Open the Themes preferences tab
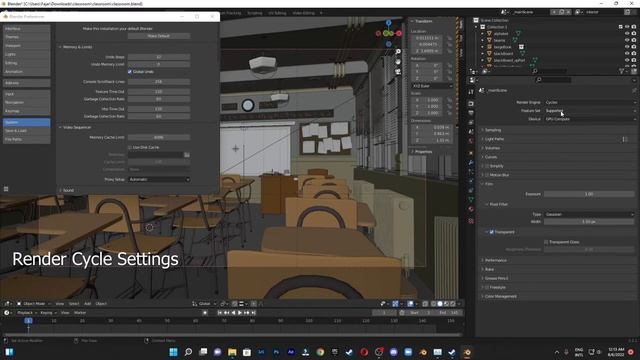This screenshot has width=640, height=360. (x=27, y=37)
